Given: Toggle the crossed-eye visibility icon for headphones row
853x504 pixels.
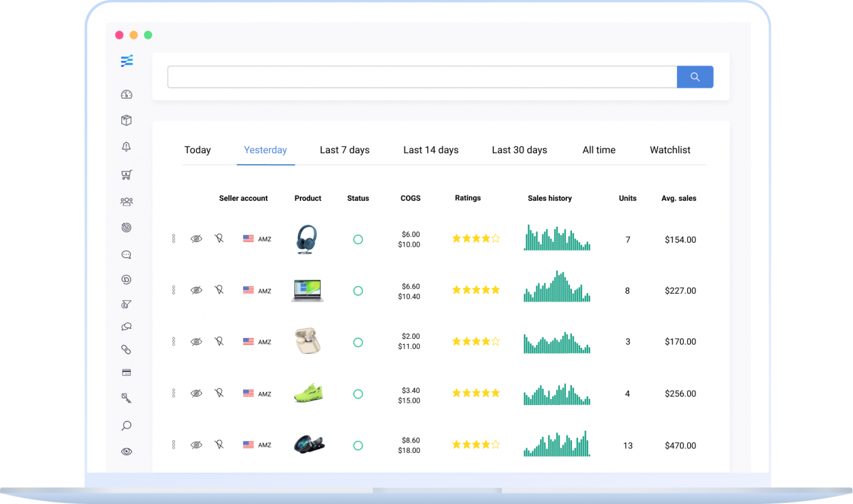Looking at the screenshot, I should (x=196, y=239).
